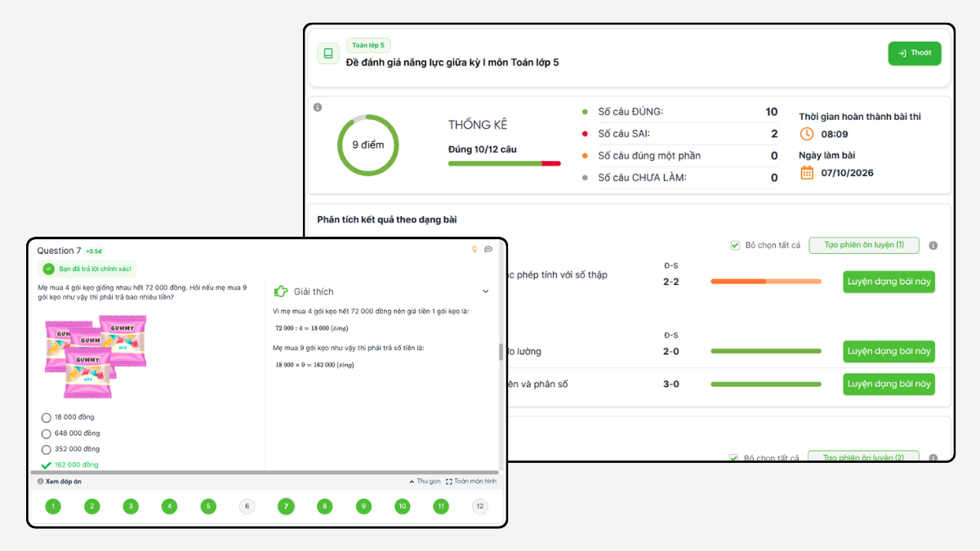Click the green check icon in the correct-answer banner
980x551 pixels.
point(49,269)
